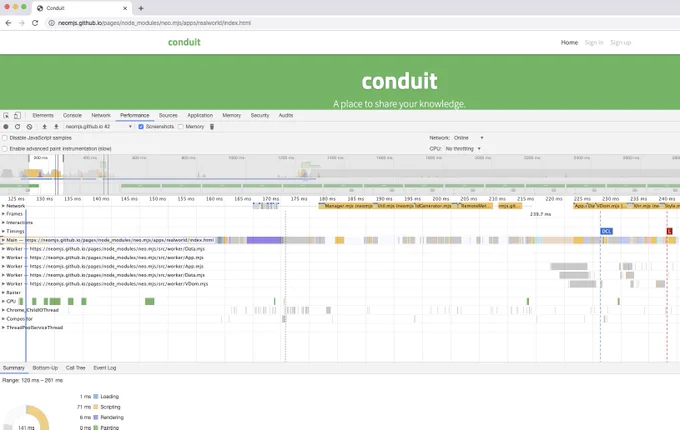
Task: Click the Range: 120 ms – 261 ms text
Action: (x=33, y=380)
